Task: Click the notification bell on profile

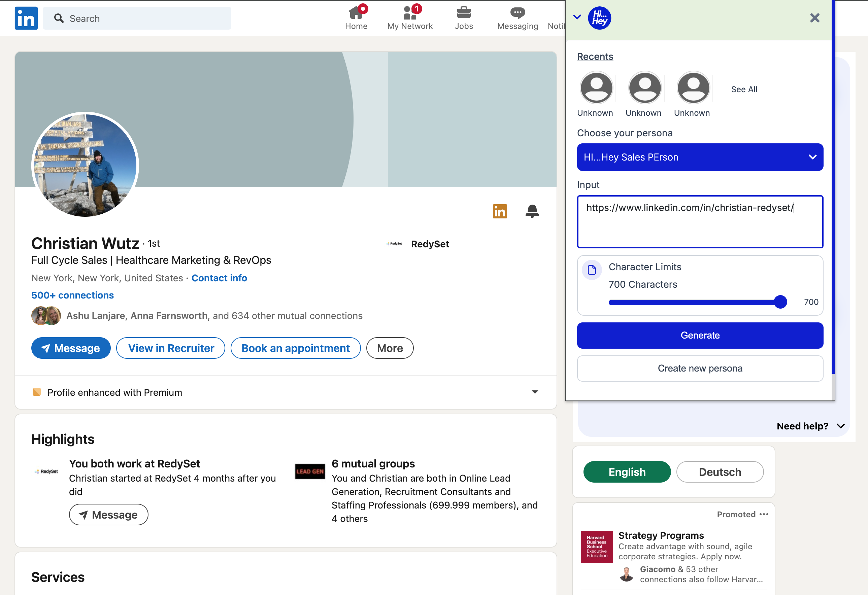Action: pyautogui.click(x=532, y=211)
